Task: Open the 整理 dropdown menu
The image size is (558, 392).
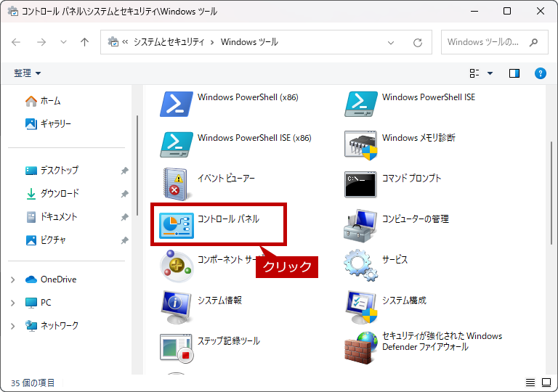Action: pyautogui.click(x=28, y=73)
